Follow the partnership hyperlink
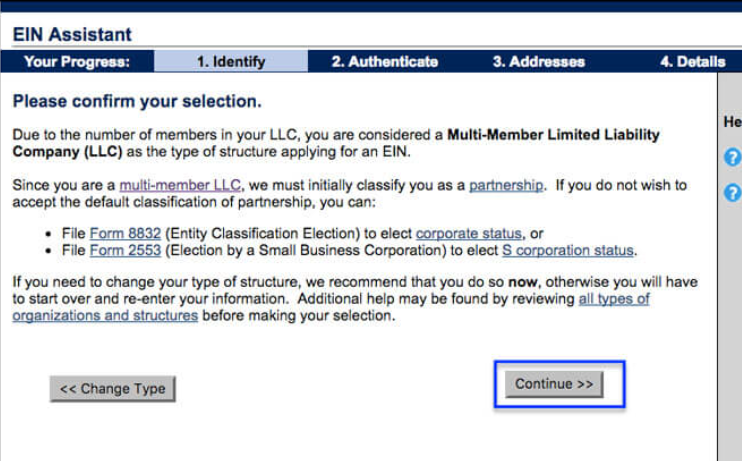 tap(506, 186)
